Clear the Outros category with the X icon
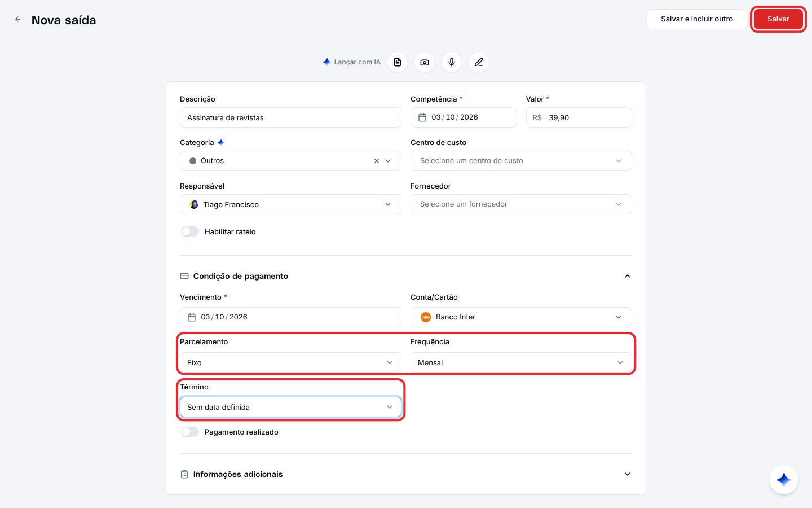Screen dimensions: 812x508 tap(377, 161)
